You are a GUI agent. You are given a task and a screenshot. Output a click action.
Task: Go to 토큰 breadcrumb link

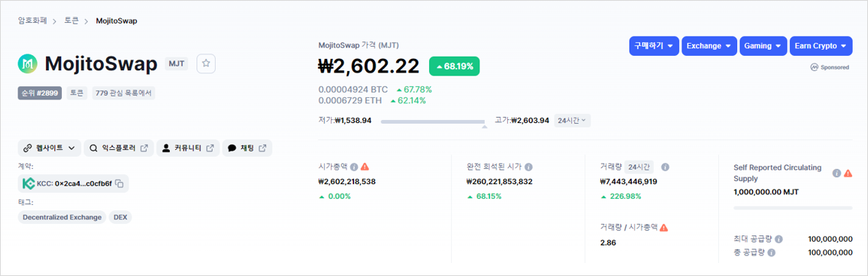(71, 21)
